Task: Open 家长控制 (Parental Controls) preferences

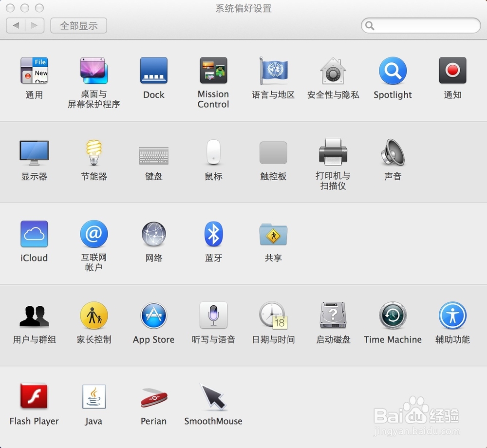Action: tap(94, 316)
